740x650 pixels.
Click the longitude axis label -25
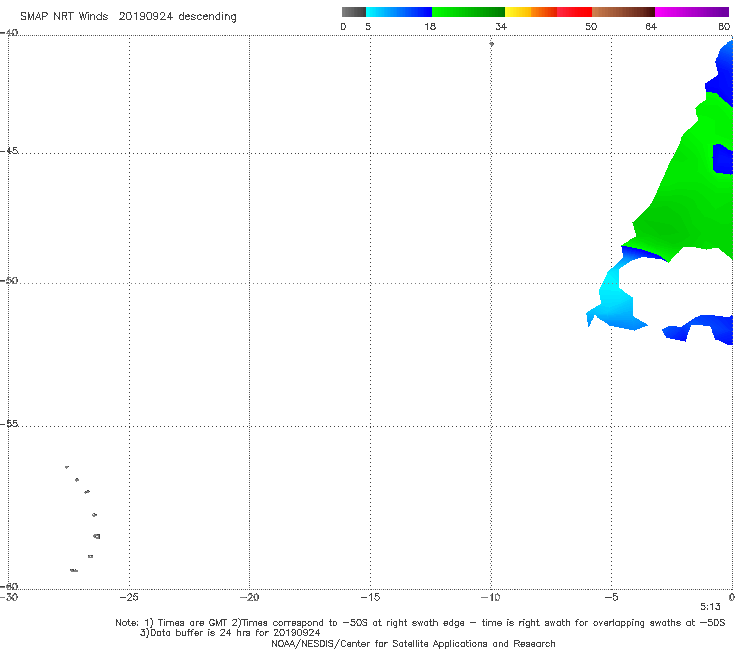click(x=129, y=598)
